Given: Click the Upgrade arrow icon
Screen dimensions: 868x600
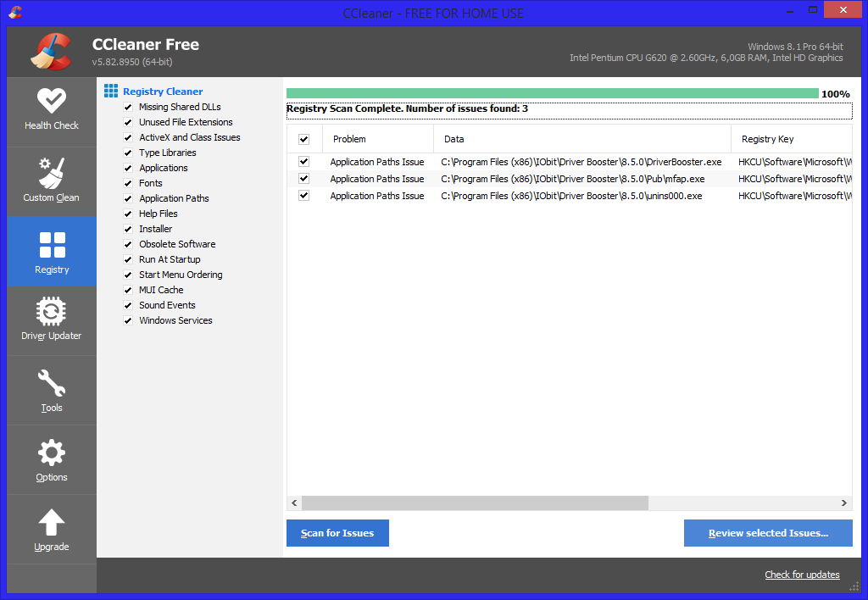Looking at the screenshot, I should click(52, 523).
